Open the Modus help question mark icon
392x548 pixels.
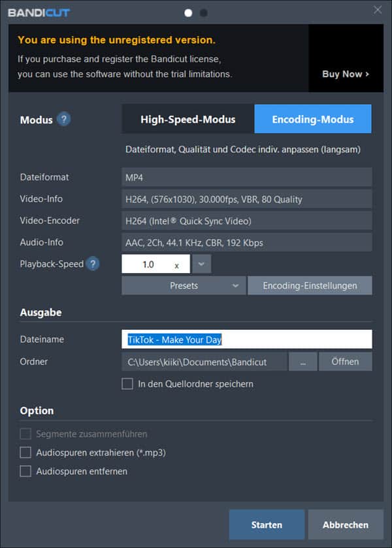coord(63,119)
